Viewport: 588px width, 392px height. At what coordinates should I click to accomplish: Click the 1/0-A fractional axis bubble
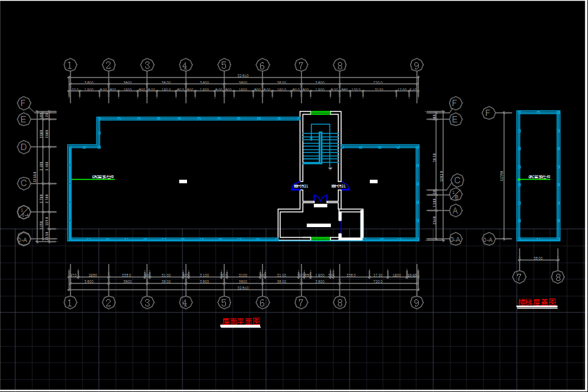pyautogui.click(x=23, y=212)
